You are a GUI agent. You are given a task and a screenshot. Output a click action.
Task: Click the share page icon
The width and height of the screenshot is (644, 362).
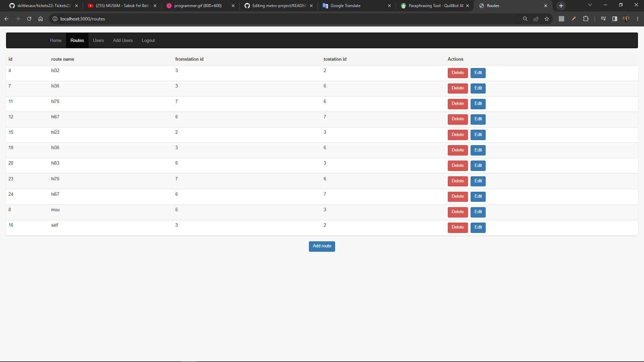536,19
